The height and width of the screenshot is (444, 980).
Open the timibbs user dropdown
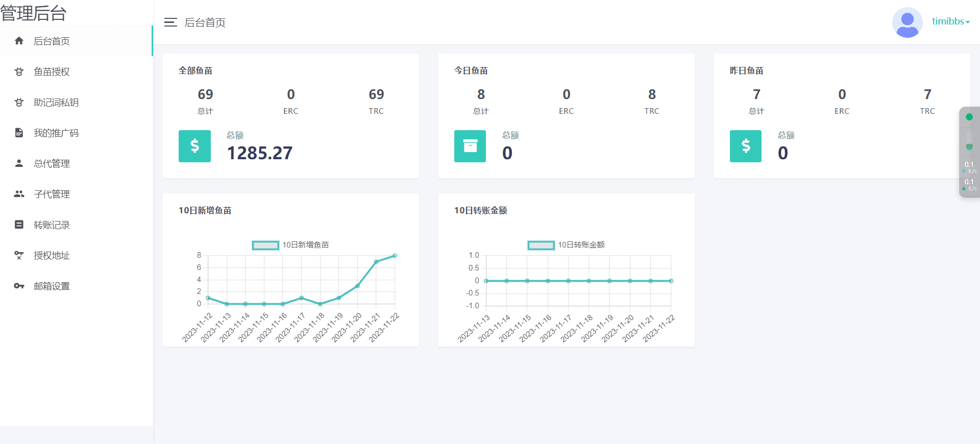pyautogui.click(x=949, y=21)
